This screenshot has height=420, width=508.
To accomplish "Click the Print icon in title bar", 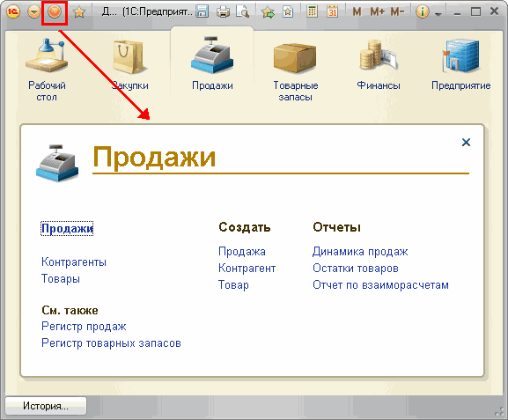I will tap(223, 12).
